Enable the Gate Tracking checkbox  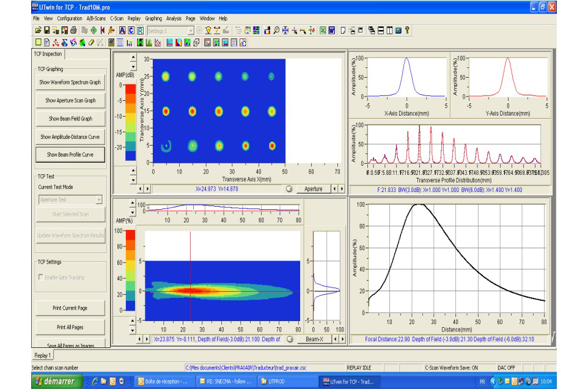41,277
